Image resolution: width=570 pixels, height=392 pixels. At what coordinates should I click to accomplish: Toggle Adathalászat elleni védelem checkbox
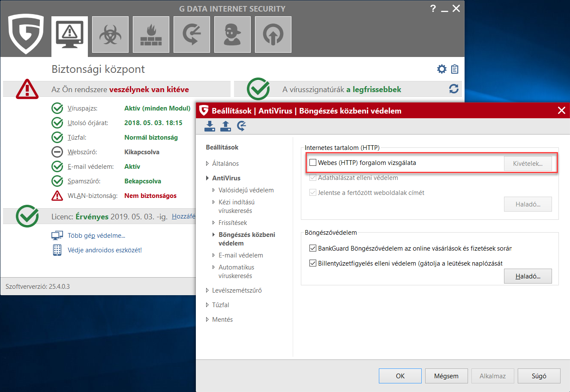click(313, 178)
